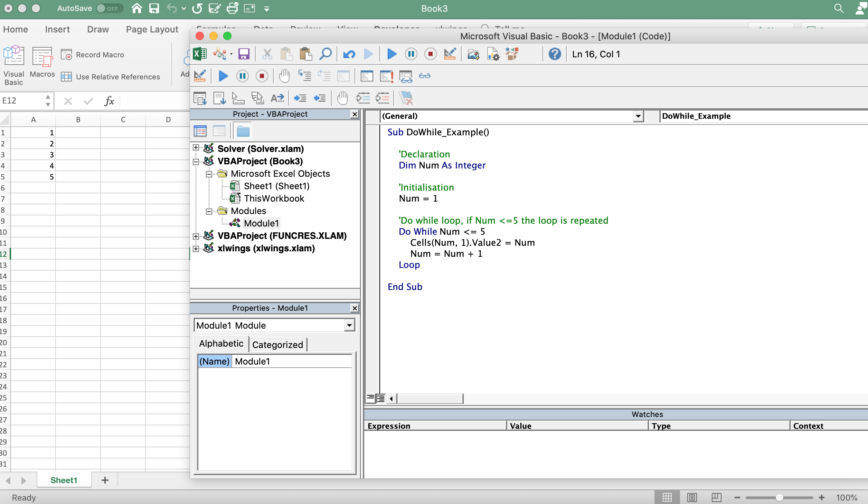Click the zoom slider handle in status bar
The image size is (868, 504).
[779, 497]
